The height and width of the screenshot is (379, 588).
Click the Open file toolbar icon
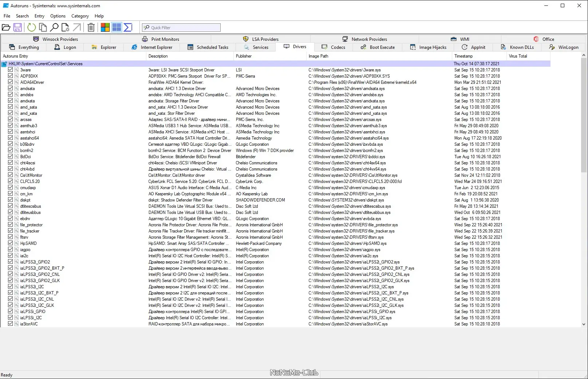6,27
